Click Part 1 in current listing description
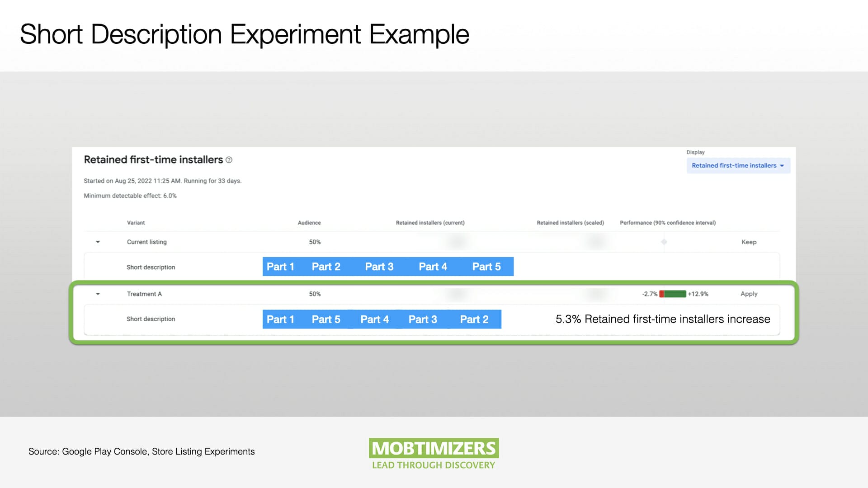This screenshot has width=868, height=488. [280, 267]
